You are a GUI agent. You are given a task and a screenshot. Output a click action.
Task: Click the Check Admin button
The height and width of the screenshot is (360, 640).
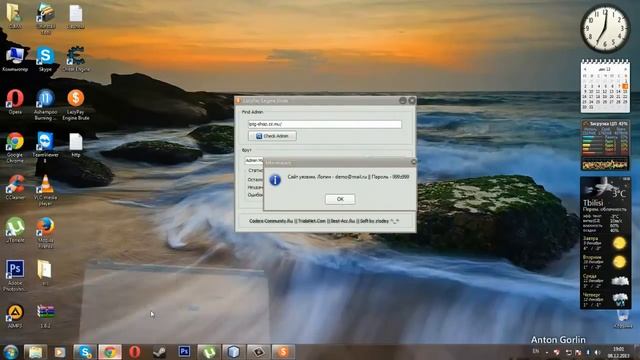point(272,136)
